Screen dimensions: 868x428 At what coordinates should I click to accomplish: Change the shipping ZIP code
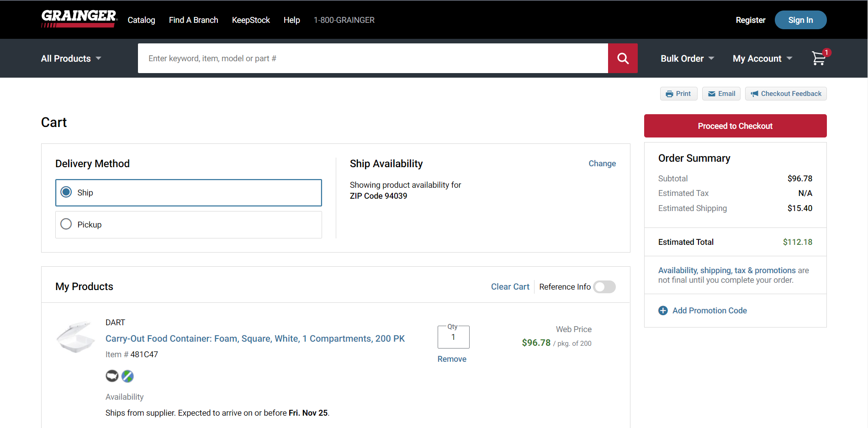coord(602,163)
